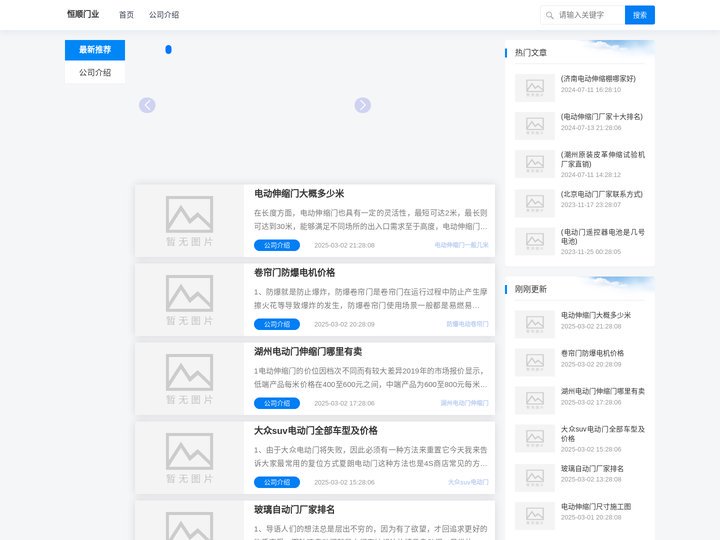The height and width of the screenshot is (540, 720).
Task: Open sidebar thumbnail beside 玻璃自动门厂家排名
Action: pyautogui.click(x=534, y=478)
